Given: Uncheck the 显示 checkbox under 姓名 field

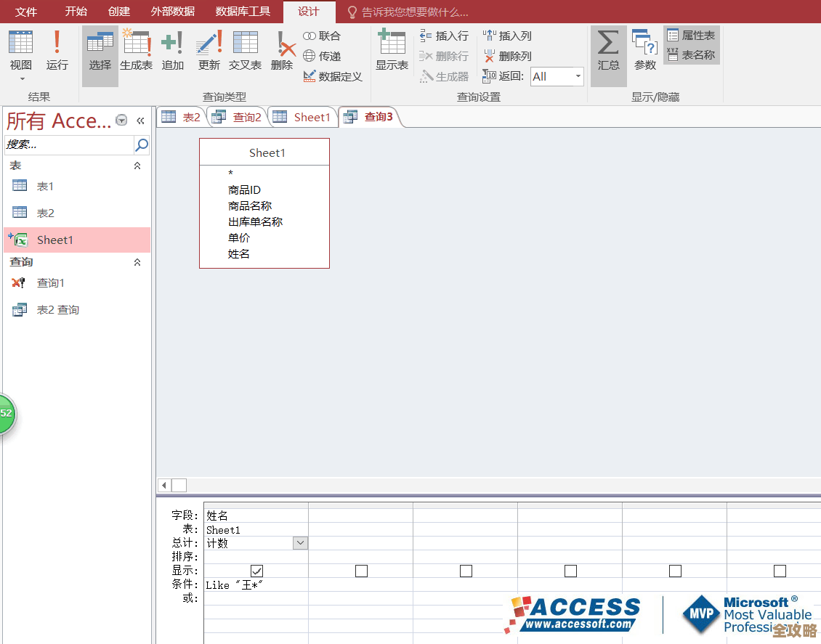Looking at the screenshot, I should tap(256, 571).
